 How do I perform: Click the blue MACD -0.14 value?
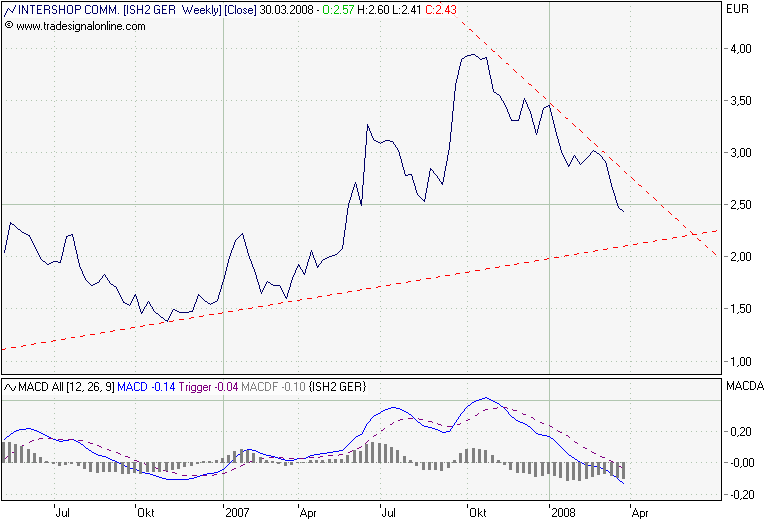coord(146,387)
